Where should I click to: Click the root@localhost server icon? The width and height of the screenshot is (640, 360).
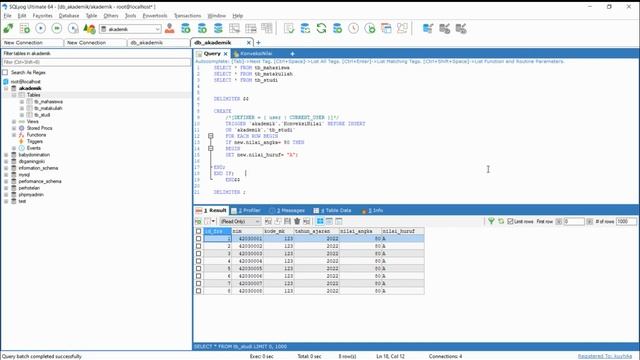click(6, 82)
